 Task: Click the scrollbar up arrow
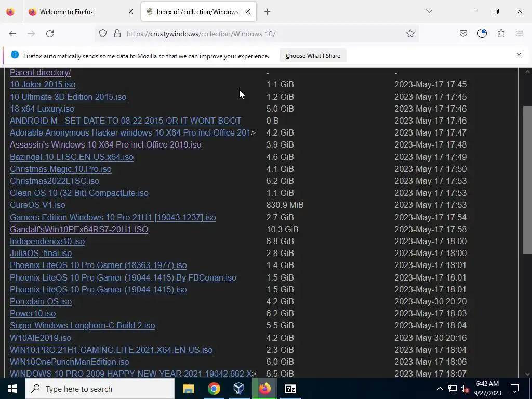(527, 72)
